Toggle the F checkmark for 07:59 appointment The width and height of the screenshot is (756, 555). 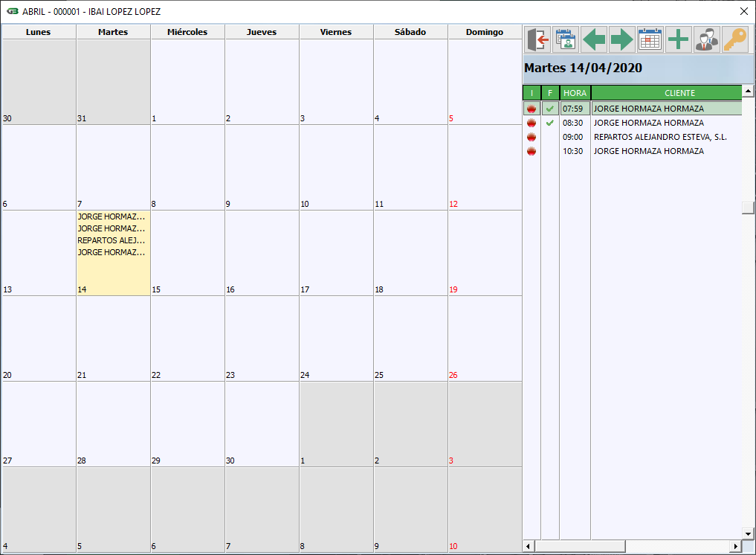(x=550, y=109)
